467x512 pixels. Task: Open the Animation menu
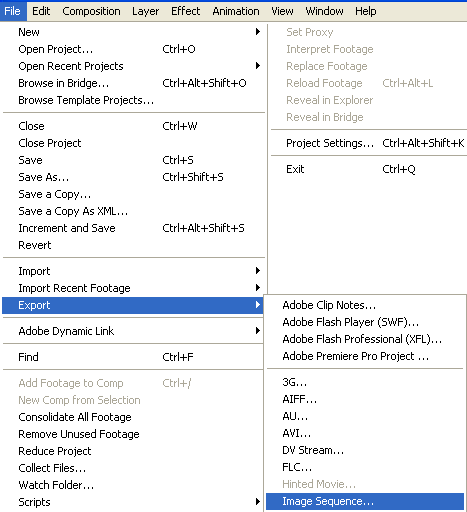[236, 11]
